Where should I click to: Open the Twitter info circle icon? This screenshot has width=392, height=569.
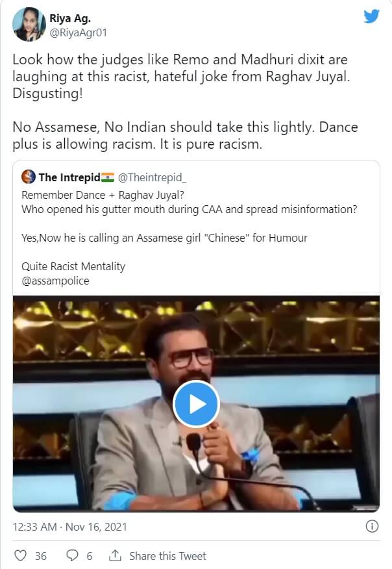372,525
